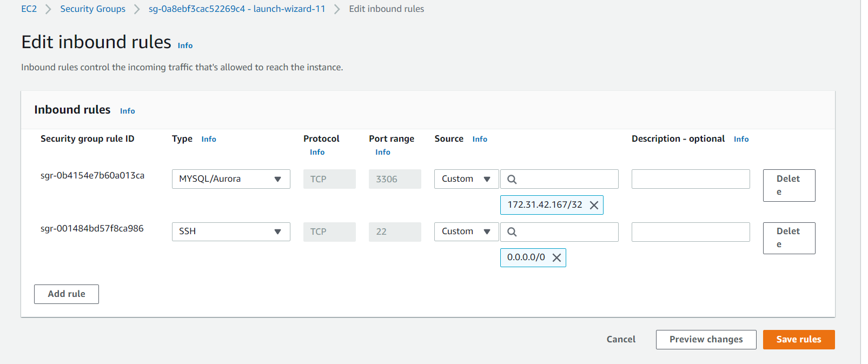Open Info link under Port range column
Viewport: 868px width, 364px height.
coord(382,153)
